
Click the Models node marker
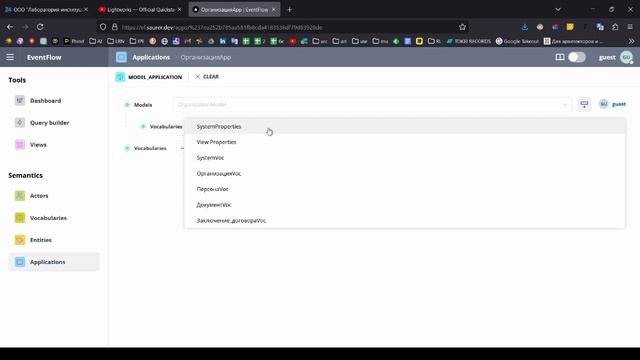coord(127,105)
